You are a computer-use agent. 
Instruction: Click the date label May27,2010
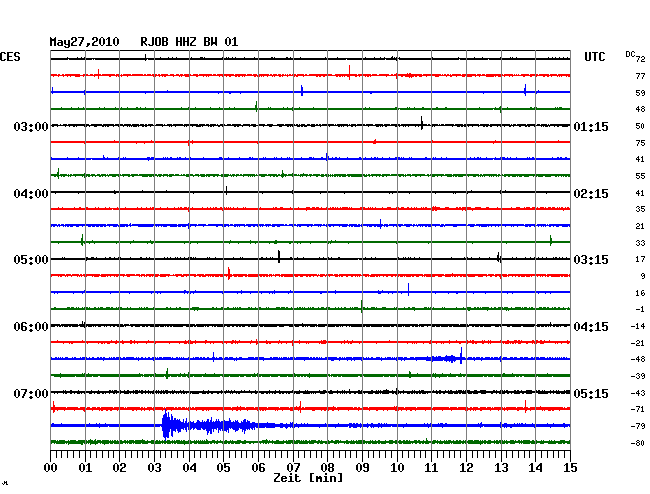tap(84, 42)
